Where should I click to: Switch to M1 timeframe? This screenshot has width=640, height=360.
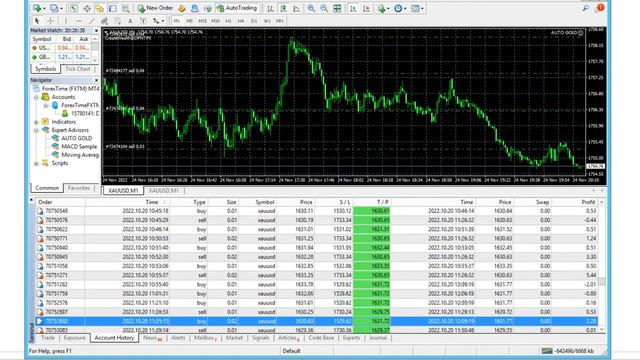tap(176, 21)
